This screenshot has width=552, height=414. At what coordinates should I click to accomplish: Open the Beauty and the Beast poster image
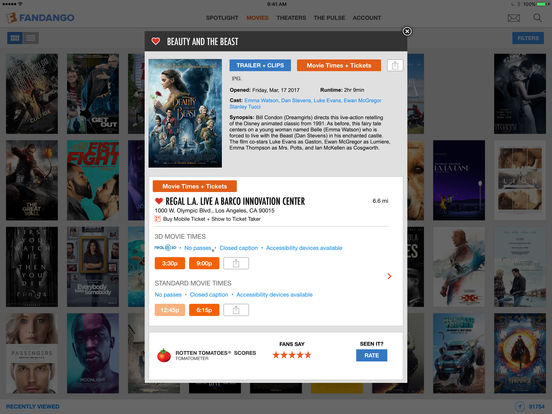point(185,113)
